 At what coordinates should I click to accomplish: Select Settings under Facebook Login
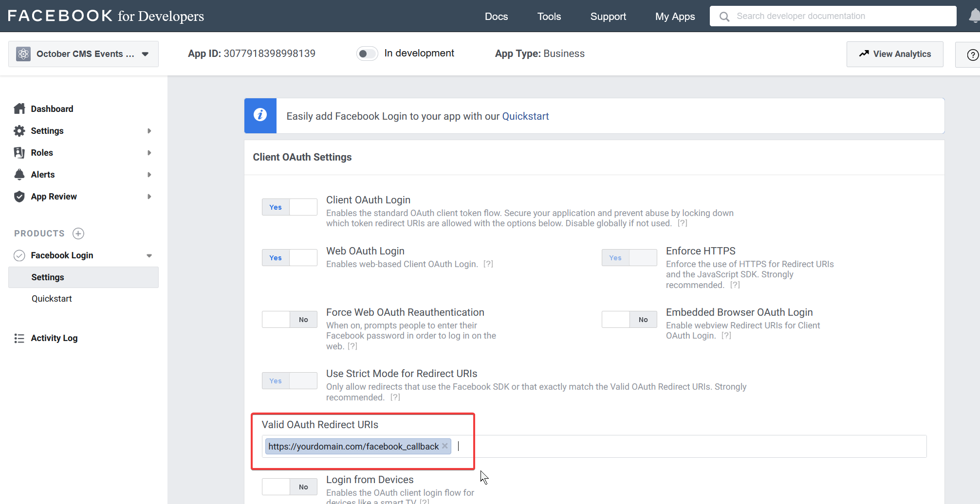tap(83, 277)
